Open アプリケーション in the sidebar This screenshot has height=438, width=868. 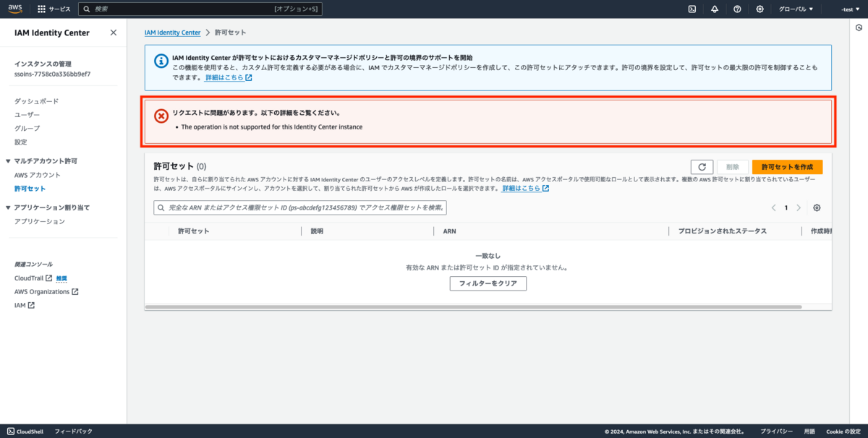click(40, 221)
